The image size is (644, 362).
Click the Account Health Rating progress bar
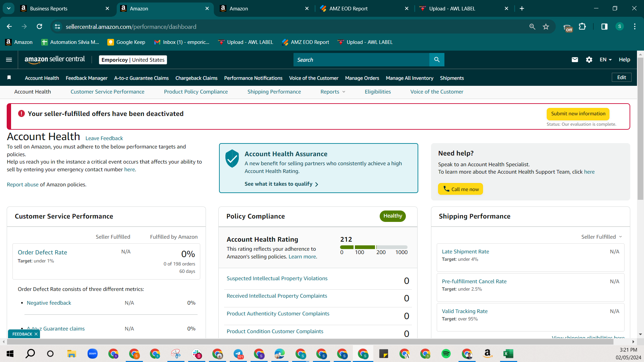pos(374,247)
